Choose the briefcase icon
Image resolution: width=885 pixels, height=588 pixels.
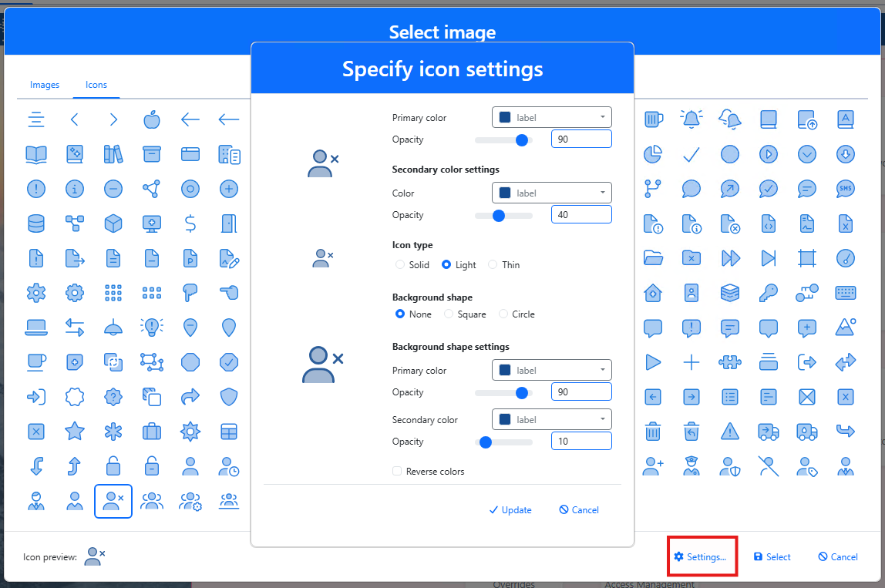click(x=152, y=432)
